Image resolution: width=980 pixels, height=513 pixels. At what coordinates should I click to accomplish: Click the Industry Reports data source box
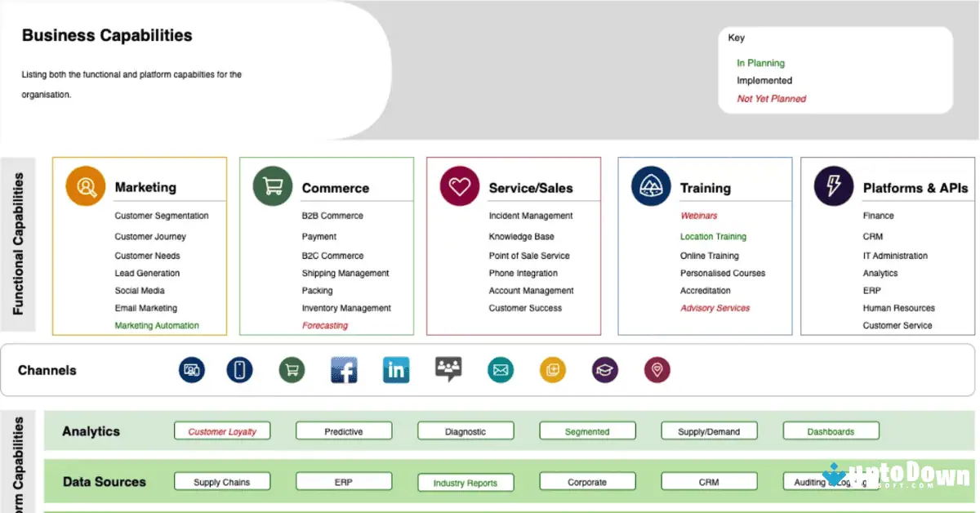click(x=465, y=483)
